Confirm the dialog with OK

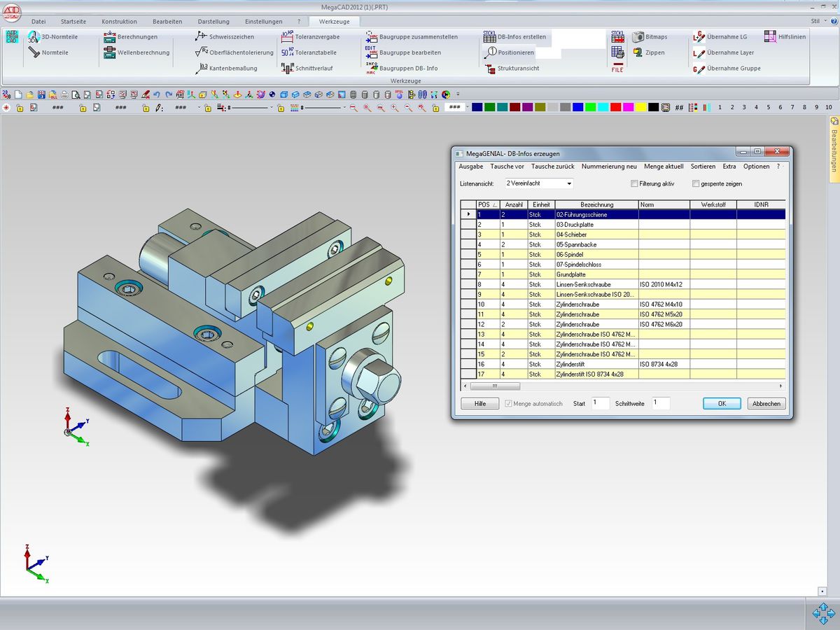tap(722, 404)
